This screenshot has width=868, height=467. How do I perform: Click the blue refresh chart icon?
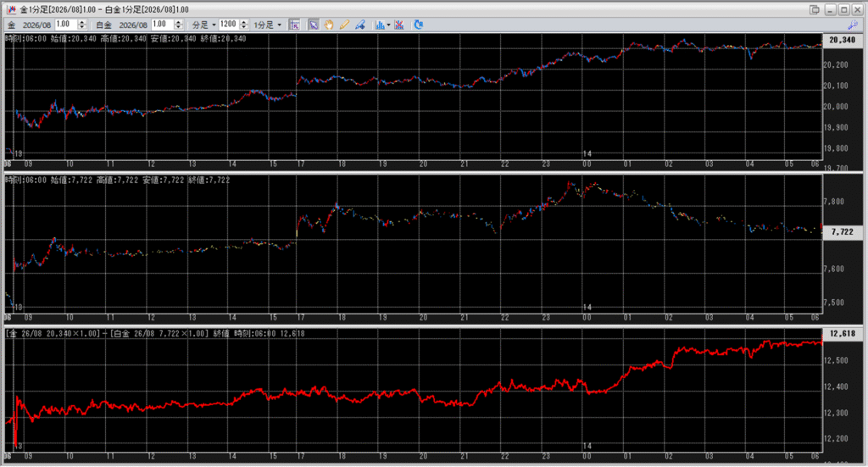tap(417, 25)
